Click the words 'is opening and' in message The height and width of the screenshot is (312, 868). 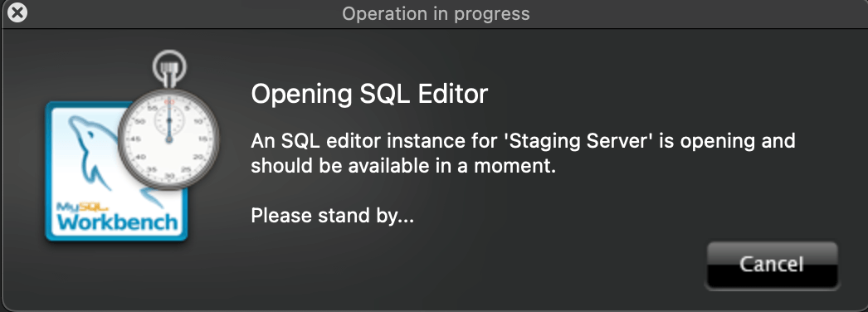[x=728, y=141]
